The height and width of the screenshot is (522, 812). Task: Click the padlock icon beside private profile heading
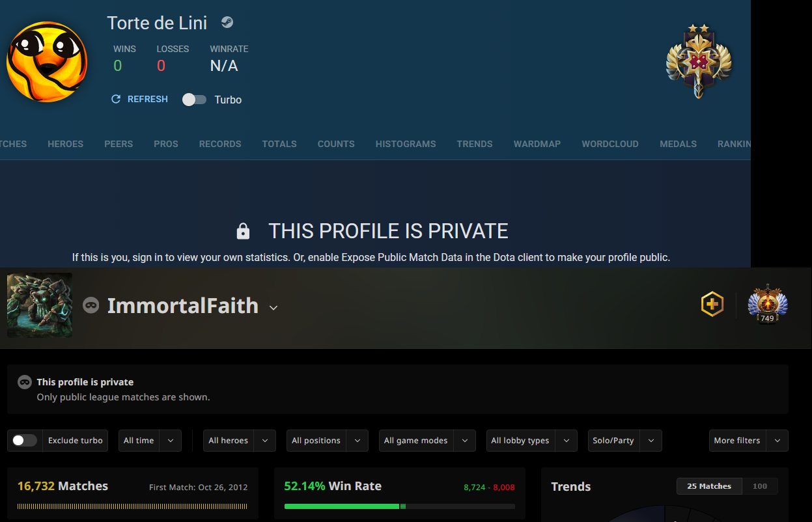(243, 231)
